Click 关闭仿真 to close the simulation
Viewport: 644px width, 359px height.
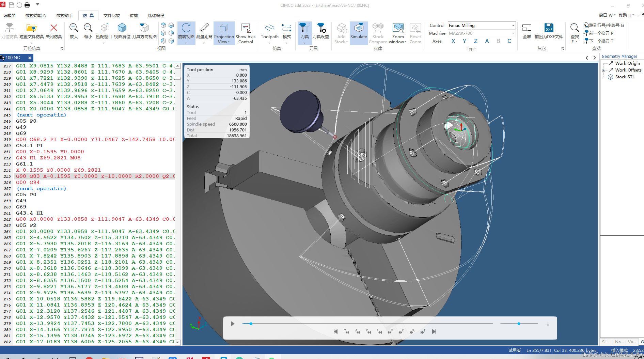click(x=54, y=31)
